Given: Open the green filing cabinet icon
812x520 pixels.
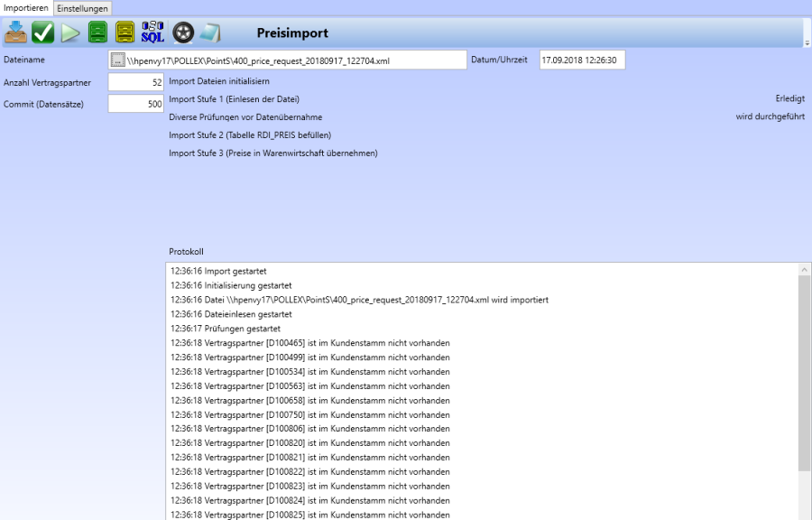Looking at the screenshot, I should pos(97,32).
